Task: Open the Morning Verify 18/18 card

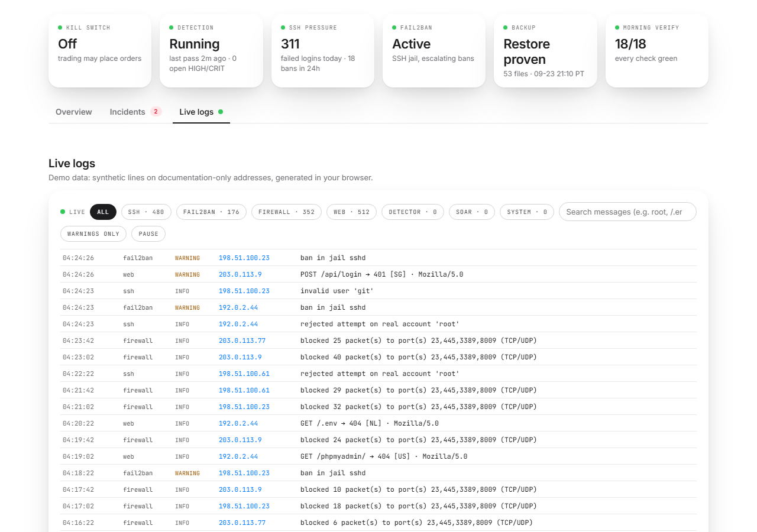Action: [x=657, y=51]
